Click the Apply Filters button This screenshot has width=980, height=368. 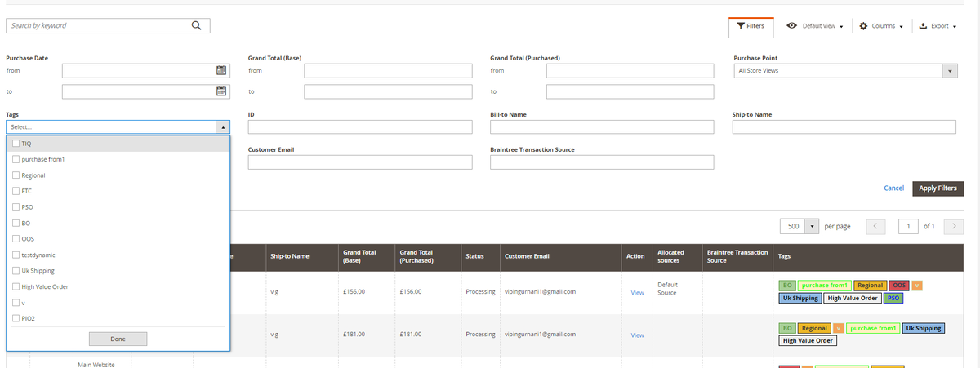point(938,188)
